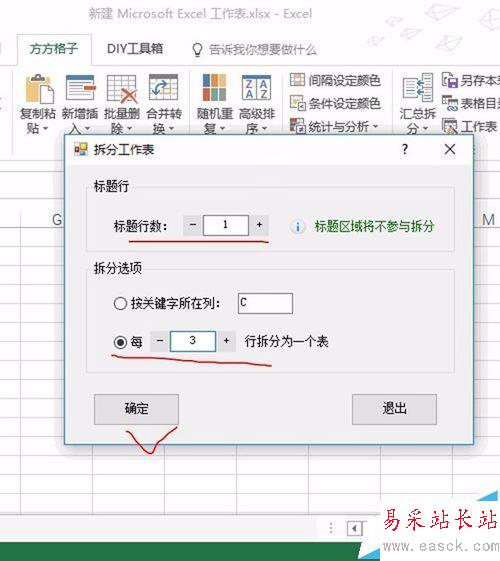Viewport: 500px width, 561px height.
Task: Select 每 N 行拆分 radio option
Action: click(120, 342)
